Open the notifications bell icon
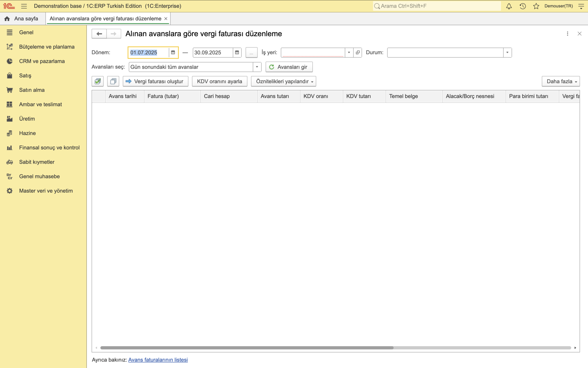Viewport: 588px width, 368px height. pos(509,6)
